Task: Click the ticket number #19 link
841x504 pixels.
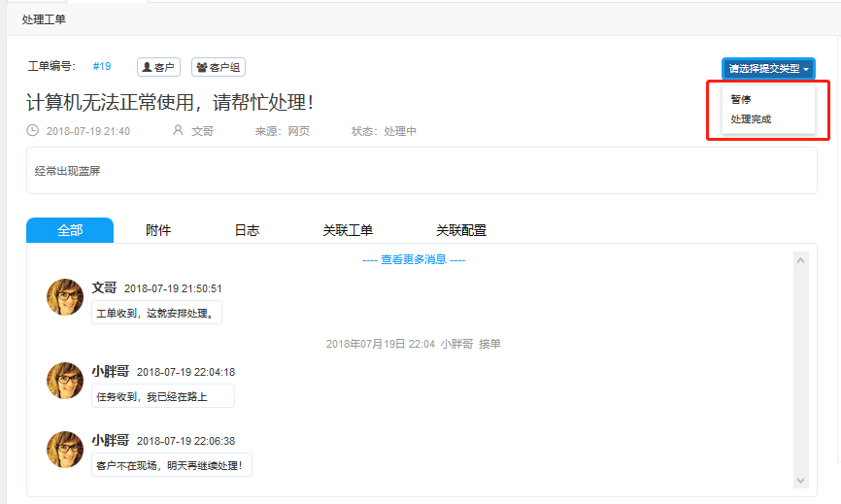Action: point(102,67)
